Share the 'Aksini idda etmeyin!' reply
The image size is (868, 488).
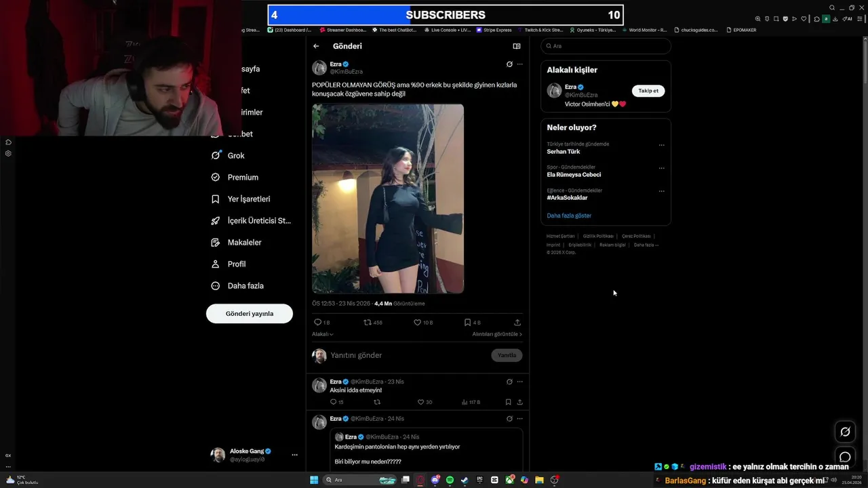[x=520, y=402]
